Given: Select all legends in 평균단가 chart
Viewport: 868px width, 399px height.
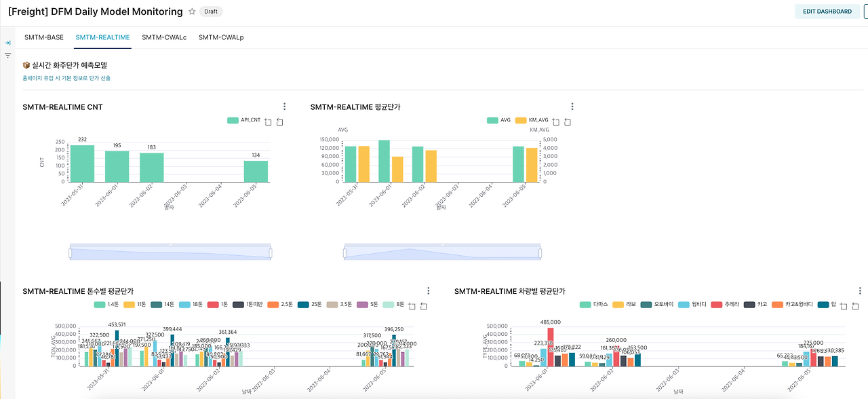Looking at the screenshot, I should coord(556,122).
